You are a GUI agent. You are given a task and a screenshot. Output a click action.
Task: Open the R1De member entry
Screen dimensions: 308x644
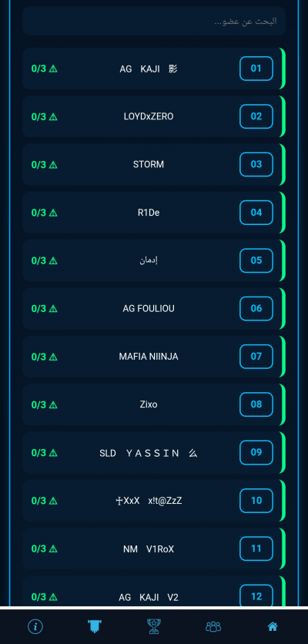click(154, 213)
